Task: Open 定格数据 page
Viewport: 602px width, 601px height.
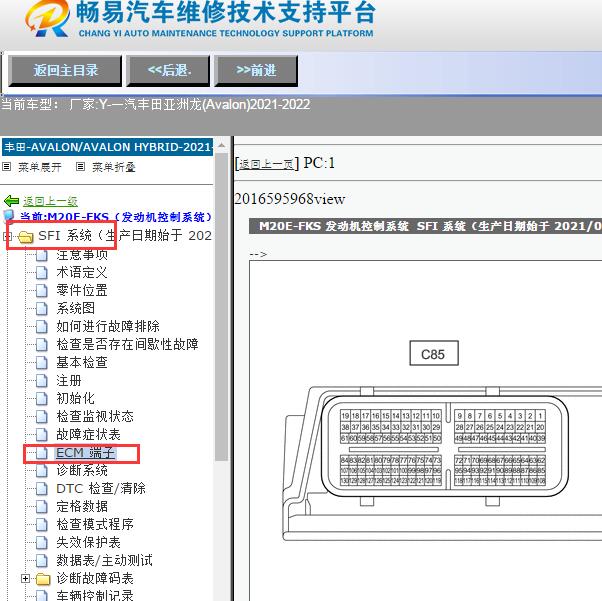Action: click(82, 507)
